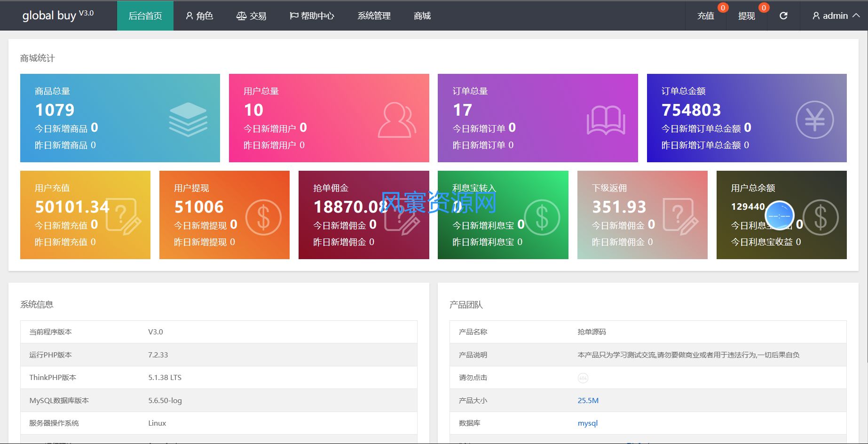This screenshot has height=444, width=868.
Task: Click the open book icon on 订单总量 card
Action: coord(606,120)
